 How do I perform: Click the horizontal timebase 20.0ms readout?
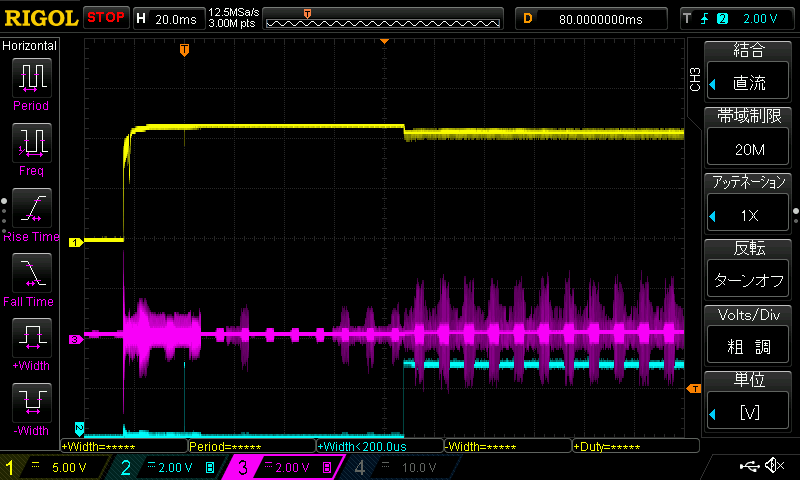tap(176, 19)
